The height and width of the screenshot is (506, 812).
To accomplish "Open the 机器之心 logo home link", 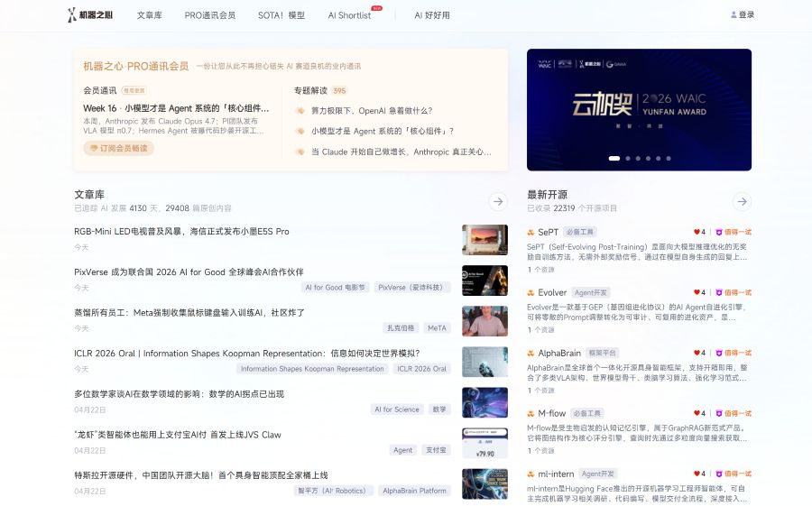I will point(89,15).
